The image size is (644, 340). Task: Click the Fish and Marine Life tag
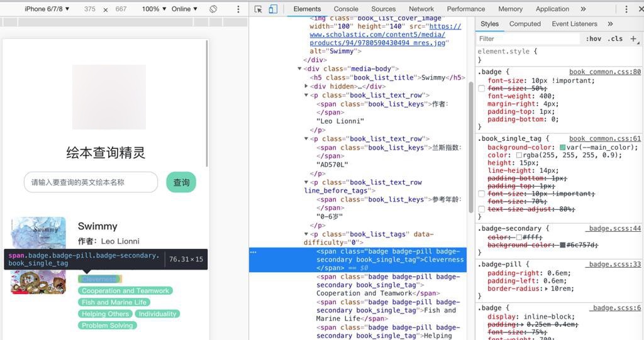coord(114,302)
